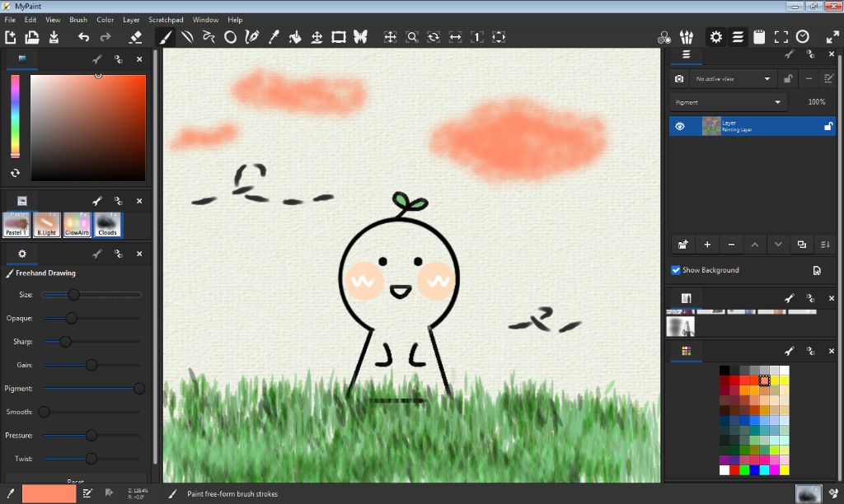Viewport: 844px width, 504px height.
Task: Click in the HSV color square
Action: tap(87, 128)
